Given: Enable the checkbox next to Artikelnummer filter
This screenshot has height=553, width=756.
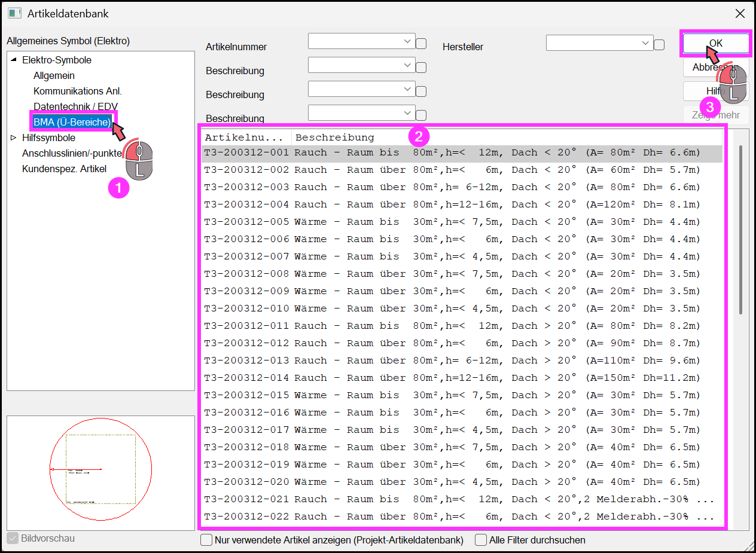Looking at the screenshot, I should tap(421, 44).
